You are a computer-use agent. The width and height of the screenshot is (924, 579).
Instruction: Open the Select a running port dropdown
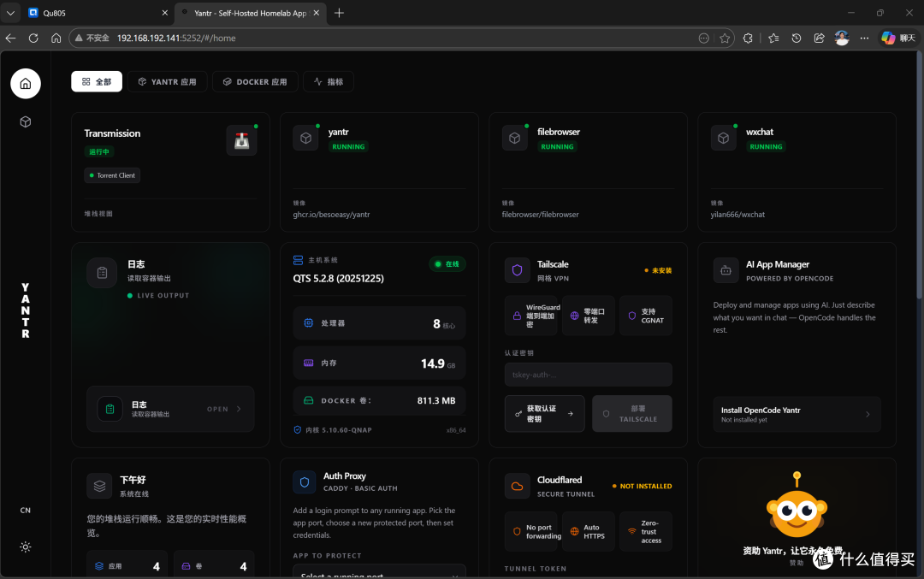[x=380, y=572]
